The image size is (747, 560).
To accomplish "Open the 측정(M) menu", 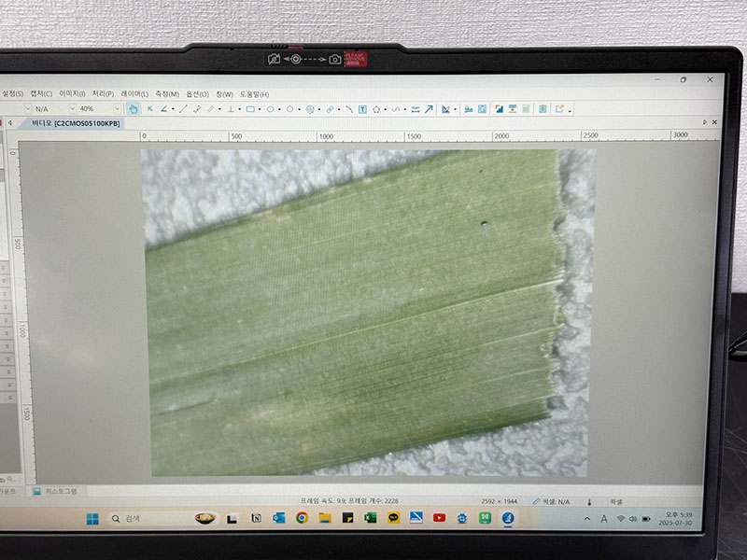I will [166, 94].
